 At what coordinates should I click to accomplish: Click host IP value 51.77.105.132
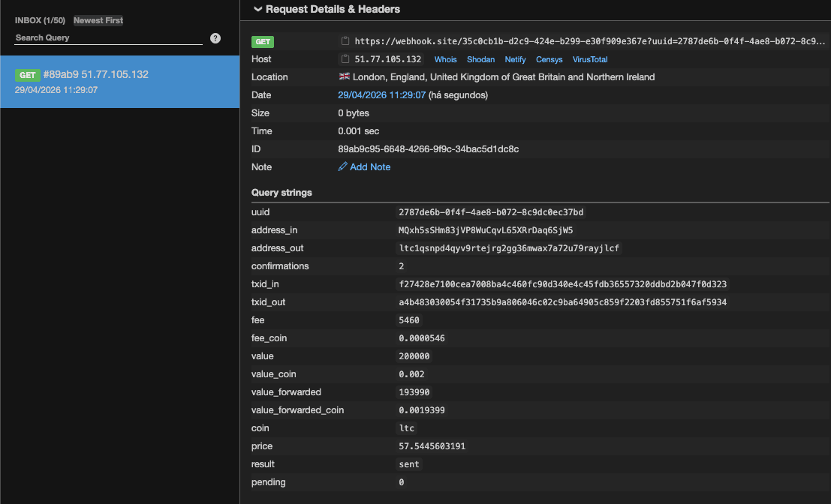[388, 59]
